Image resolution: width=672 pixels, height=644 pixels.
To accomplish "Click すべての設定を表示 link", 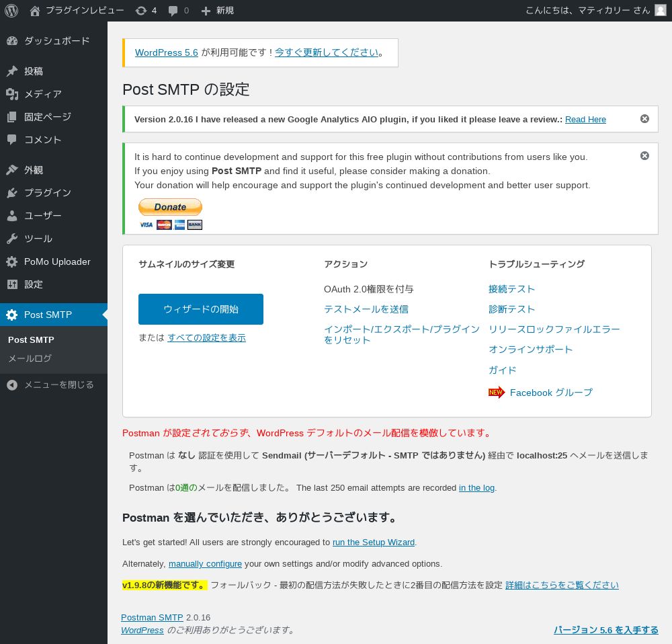I will tap(206, 338).
